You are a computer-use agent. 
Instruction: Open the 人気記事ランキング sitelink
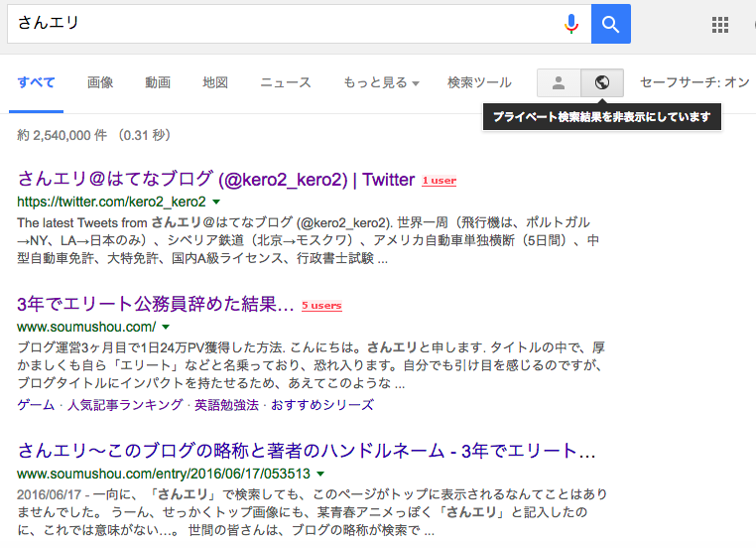pos(125,405)
